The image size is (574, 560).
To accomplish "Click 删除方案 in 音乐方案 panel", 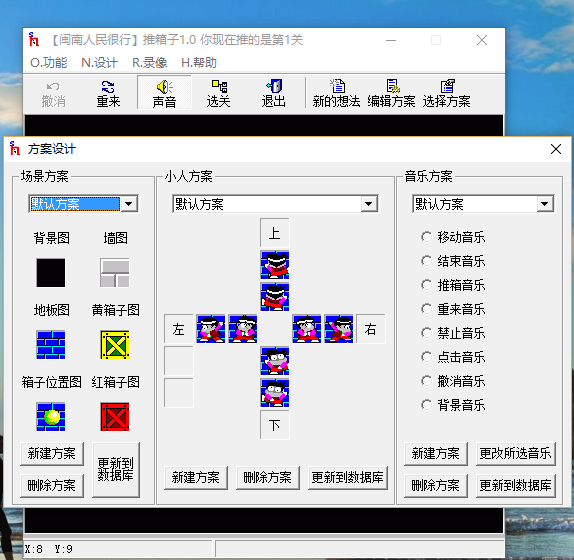I will [x=436, y=485].
